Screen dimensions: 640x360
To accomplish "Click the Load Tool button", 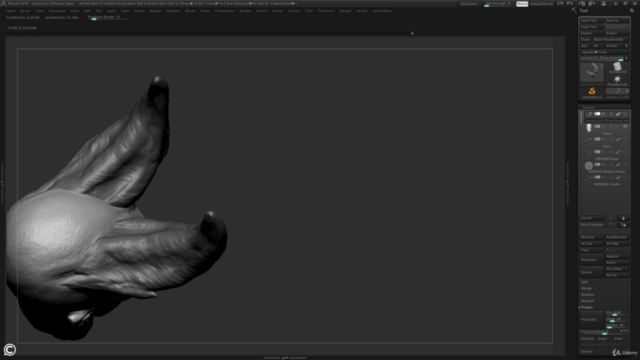I will click(592, 20).
